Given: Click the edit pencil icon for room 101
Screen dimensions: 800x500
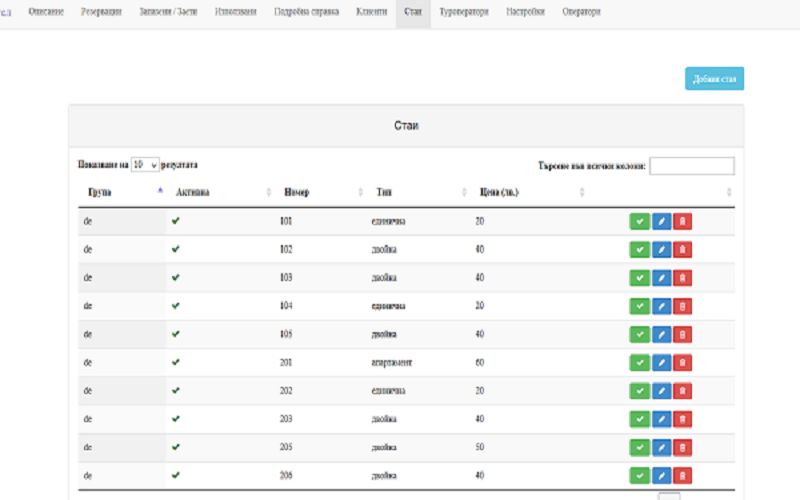Looking at the screenshot, I should coord(661,221).
